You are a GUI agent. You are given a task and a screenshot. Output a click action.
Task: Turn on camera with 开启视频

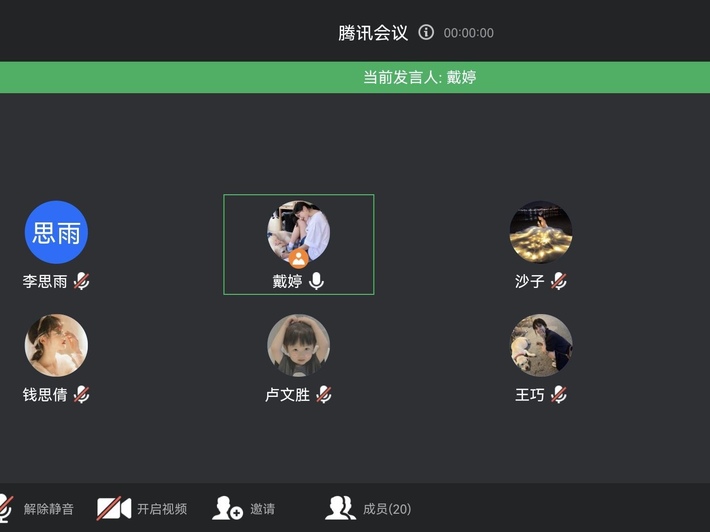click(x=142, y=508)
